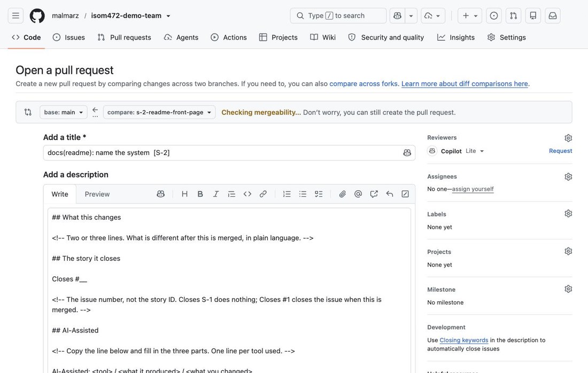Open Assignees settings gear
This screenshot has width=588, height=373.
coord(568,176)
